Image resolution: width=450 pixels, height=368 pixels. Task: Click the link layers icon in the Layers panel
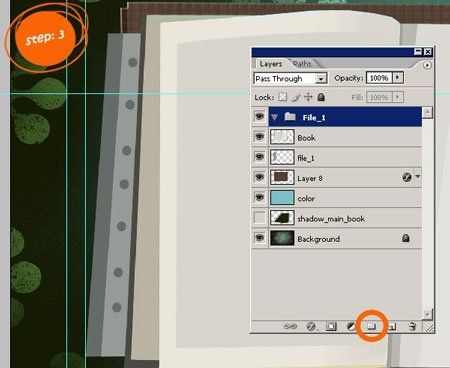[x=290, y=326]
